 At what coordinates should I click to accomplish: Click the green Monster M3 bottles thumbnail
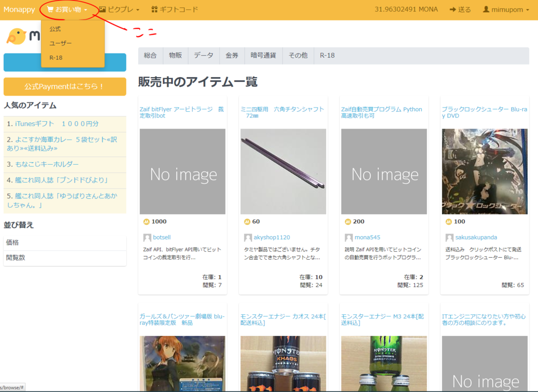pos(384,364)
